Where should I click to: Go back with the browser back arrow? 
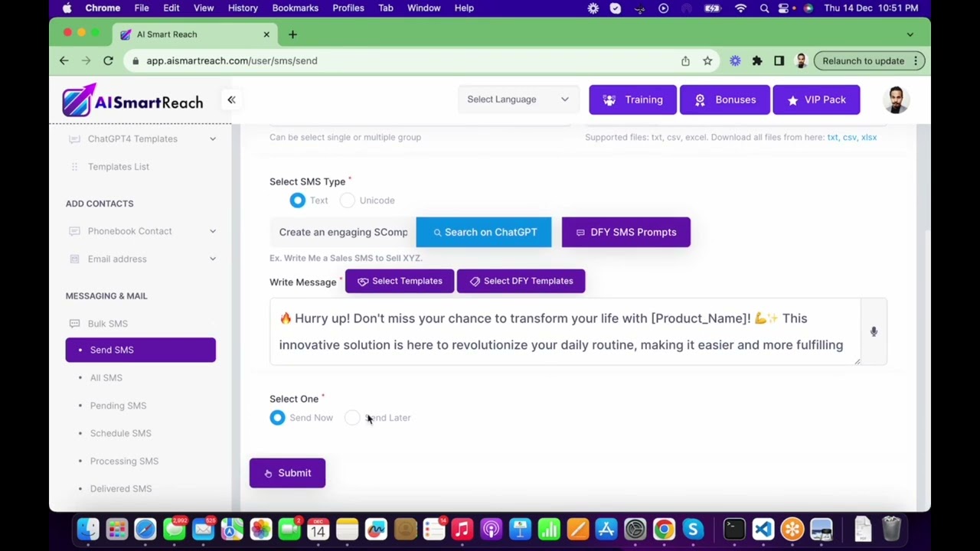coord(64,60)
